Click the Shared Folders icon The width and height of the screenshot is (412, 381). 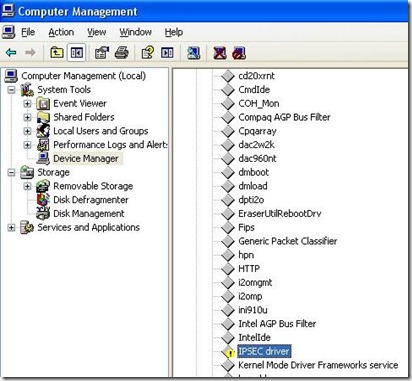43,117
